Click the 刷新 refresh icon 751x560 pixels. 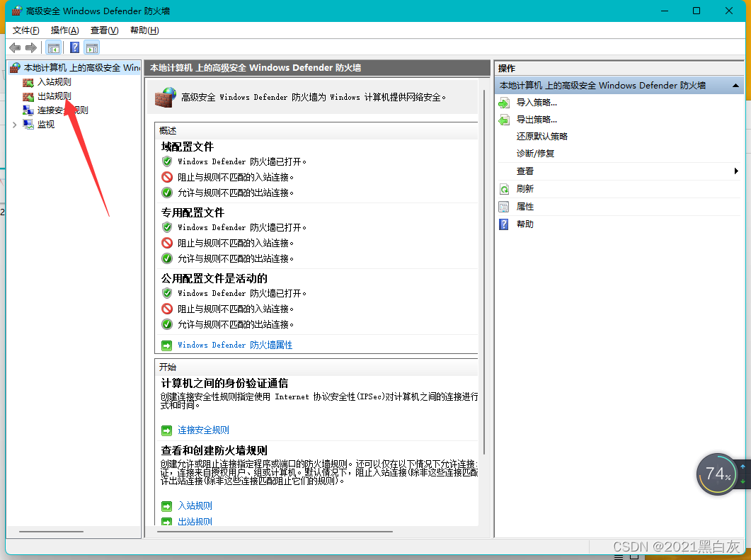(504, 189)
